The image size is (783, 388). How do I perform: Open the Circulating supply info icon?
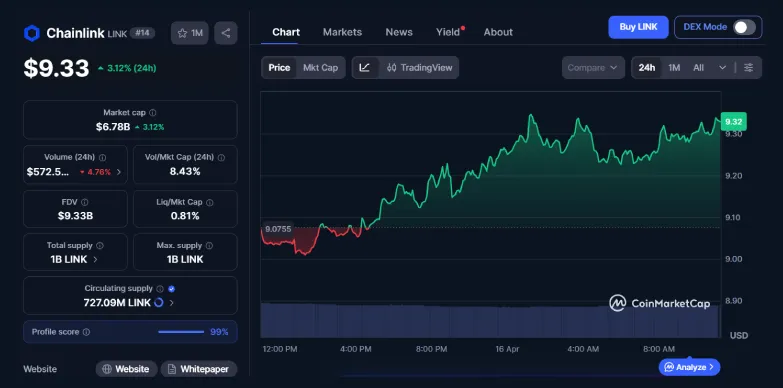point(160,289)
